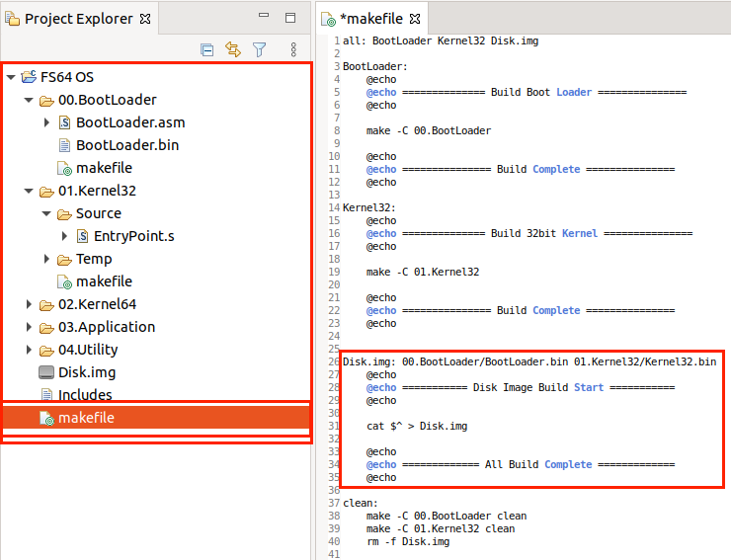Select the Project Explorer tab
Viewport: 731px width, 560px height.
click(x=78, y=19)
